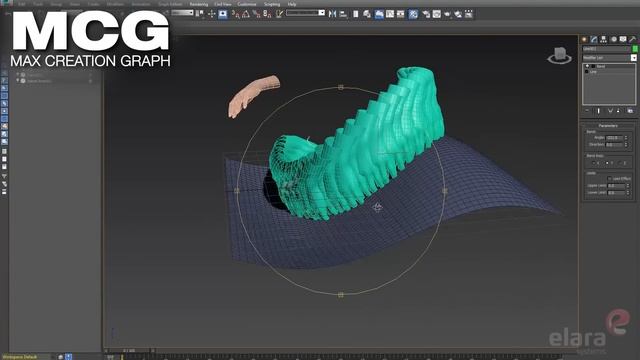Image resolution: width=640 pixels, height=360 pixels.
Task: Click the Mirror tool icon
Action: coord(332,14)
